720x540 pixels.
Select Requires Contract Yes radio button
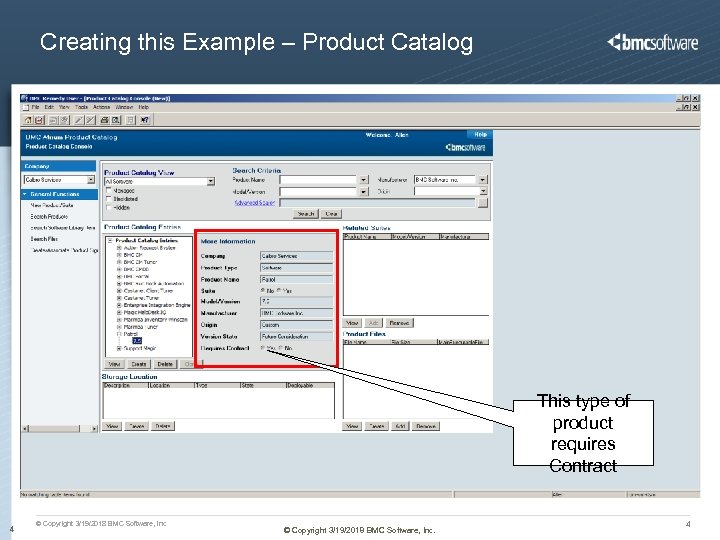pyautogui.click(x=263, y=348)
